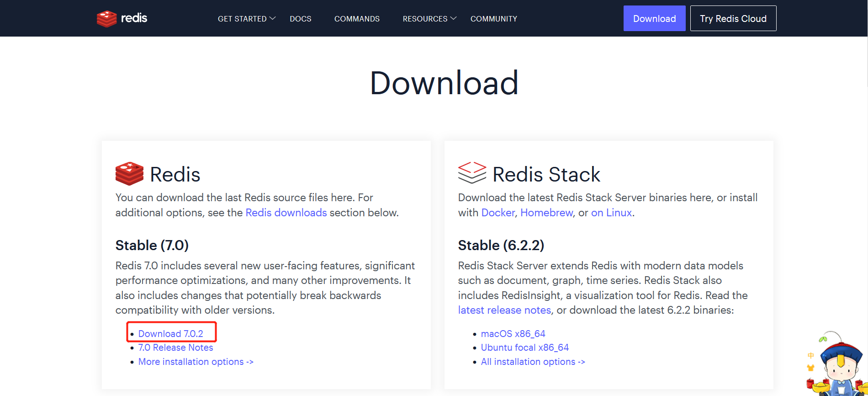868x396 pixels.
Task: Click the Try Redis Cloud button
Action: coord(733,18)
